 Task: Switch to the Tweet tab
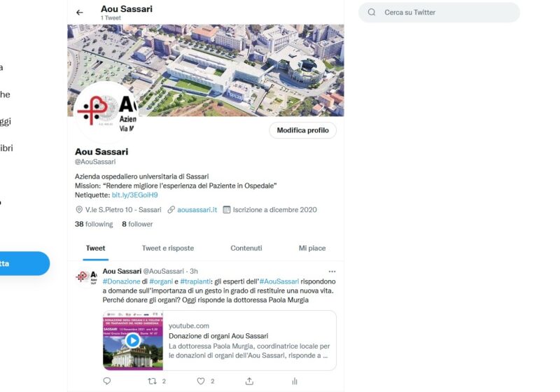click(95, 248)
